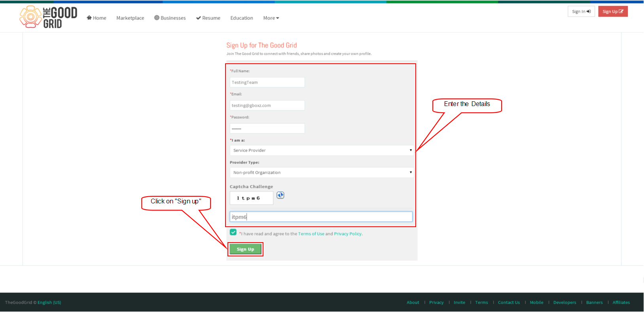Viewport: 644px width, 313px height.
Task: Change language via English (US) link
Action: tap(49, 302)
